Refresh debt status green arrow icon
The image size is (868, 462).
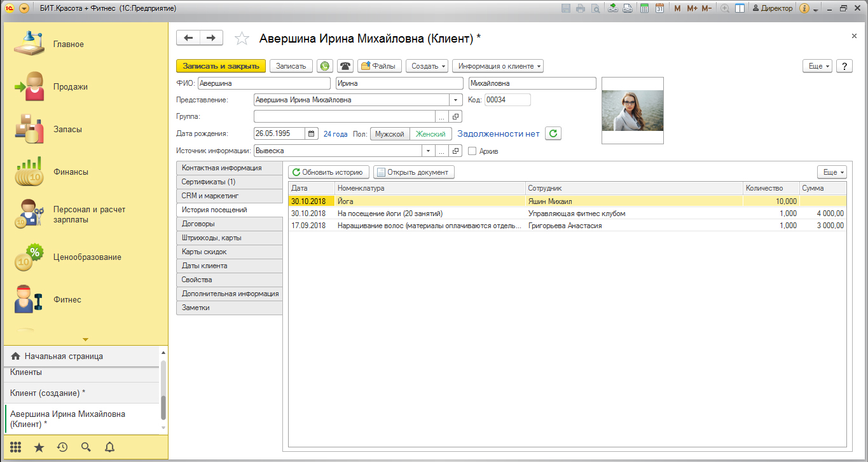coord(553,133)
